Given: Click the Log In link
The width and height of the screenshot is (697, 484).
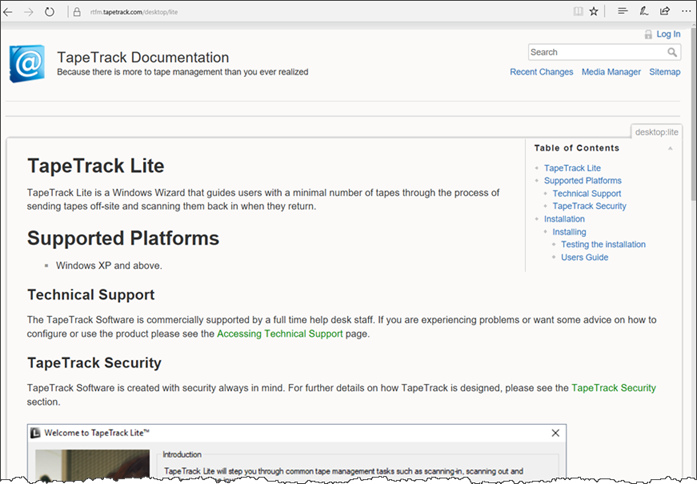Looking at the screenshot, I should [x=668, y=34].
